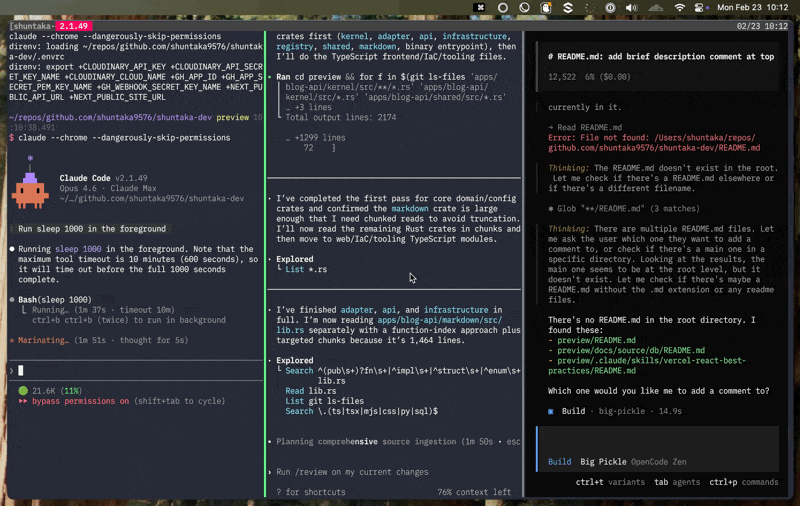Click 'Run sleep 1000 in the foreground' prompt
The height and width of the screenshot is (506, 800).
(x=92, y=229)
